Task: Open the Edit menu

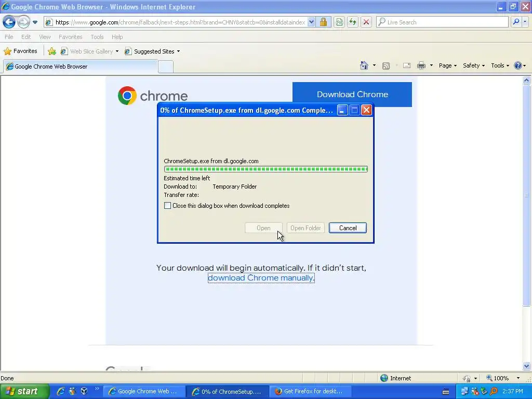Action: [x=26, y=37]
